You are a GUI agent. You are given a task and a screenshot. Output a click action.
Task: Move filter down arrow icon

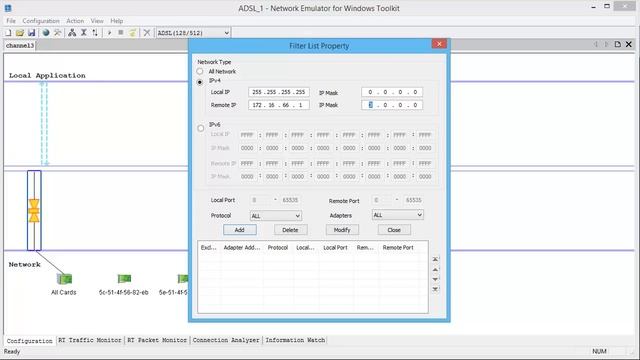tap(436, 279)
